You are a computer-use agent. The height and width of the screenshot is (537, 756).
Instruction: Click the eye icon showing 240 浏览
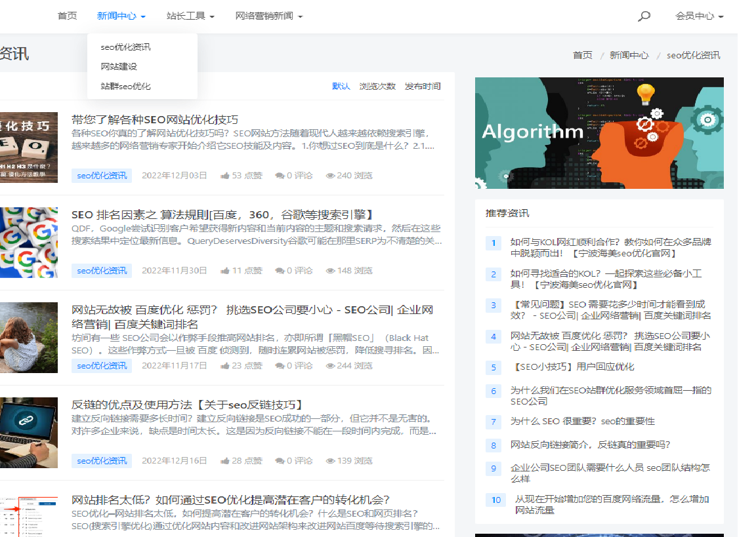coord(331,175)
